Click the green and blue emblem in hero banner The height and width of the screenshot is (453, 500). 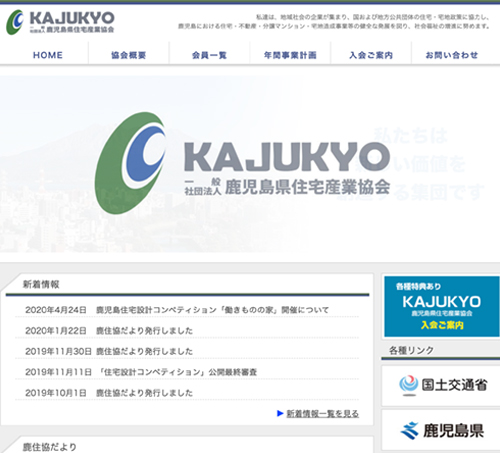(x=130, y=163)
